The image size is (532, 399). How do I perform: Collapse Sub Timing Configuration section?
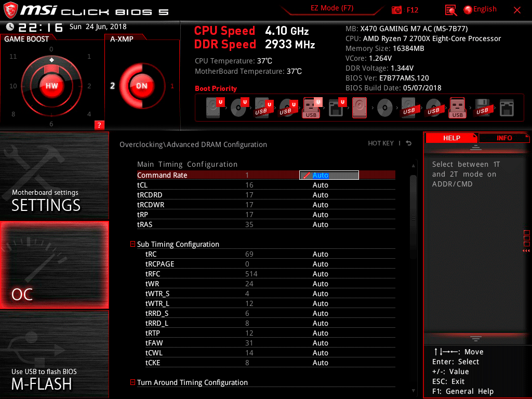click(132, 244)
